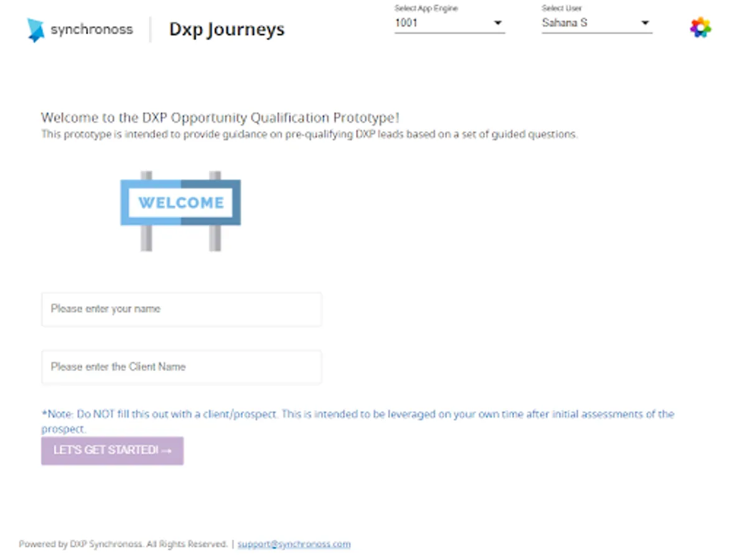Open the support@synchronoss.com email link
The width and height of the screenshot is (747, 560).
[x=294, y=544]
